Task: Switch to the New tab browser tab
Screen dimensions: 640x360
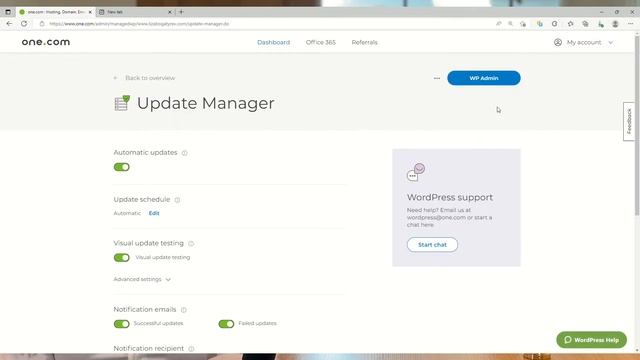Action: 135,12
